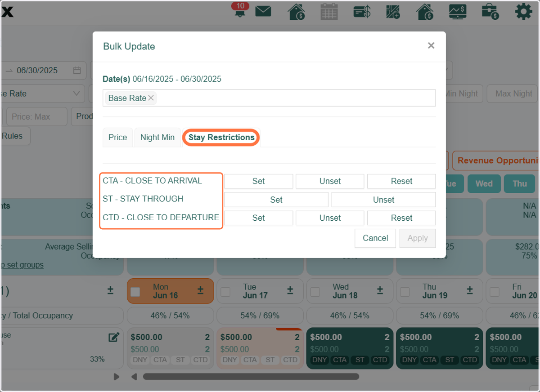Click the Min Night field
The height and width of the screenshot is (392, 540).
[463, 94]
